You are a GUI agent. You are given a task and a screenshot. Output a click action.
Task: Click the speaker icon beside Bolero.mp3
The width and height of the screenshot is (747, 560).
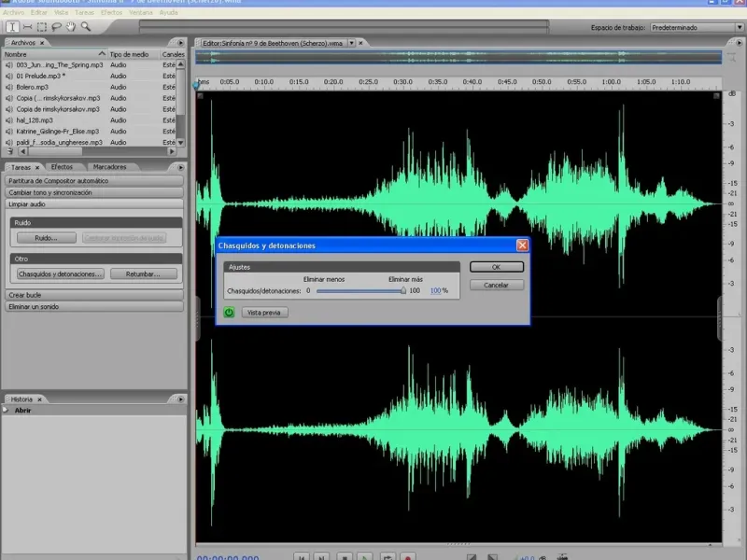click(x=9, y=87)
